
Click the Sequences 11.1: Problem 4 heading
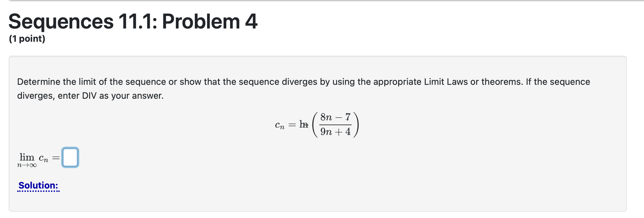(133, 22)
